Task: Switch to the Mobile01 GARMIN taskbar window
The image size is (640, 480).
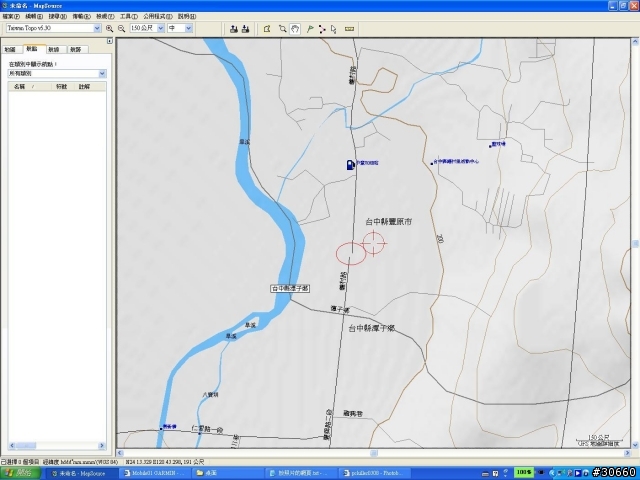Action: coord(156,473)
